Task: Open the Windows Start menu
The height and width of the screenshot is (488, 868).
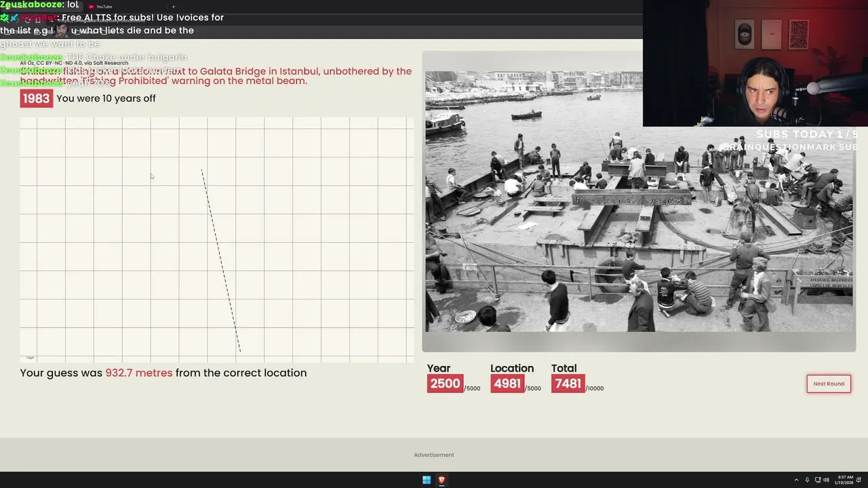Action: (427, 480)
